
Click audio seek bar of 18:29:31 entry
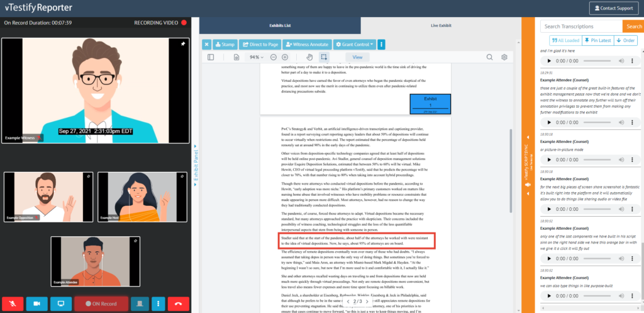point(599,123)
